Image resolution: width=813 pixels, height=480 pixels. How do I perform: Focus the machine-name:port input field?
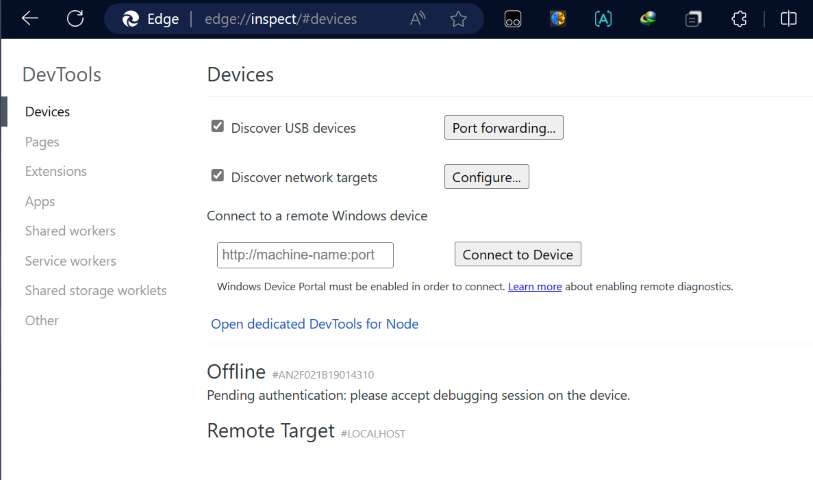305,255
